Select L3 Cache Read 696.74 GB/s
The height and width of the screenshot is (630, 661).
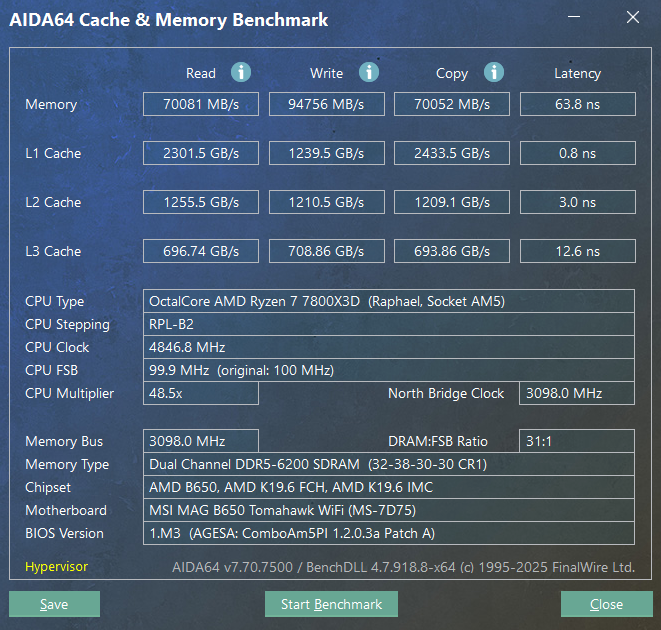click(201, 251)
